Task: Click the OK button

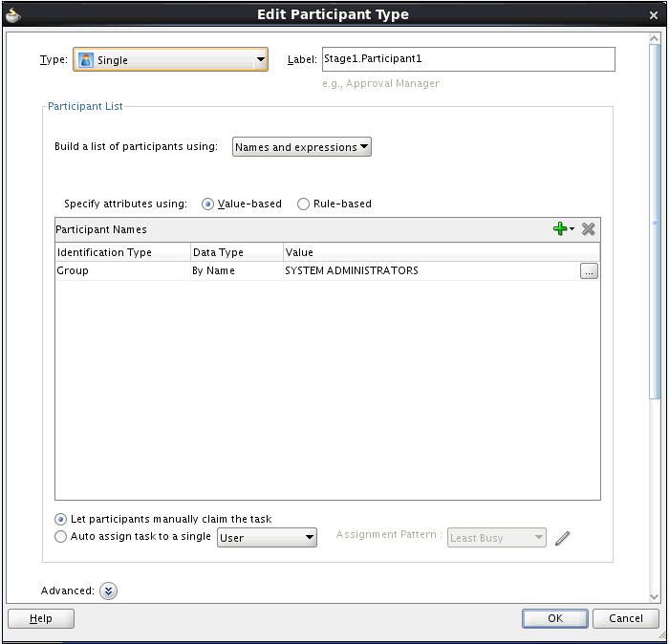Action: (555, 618)
